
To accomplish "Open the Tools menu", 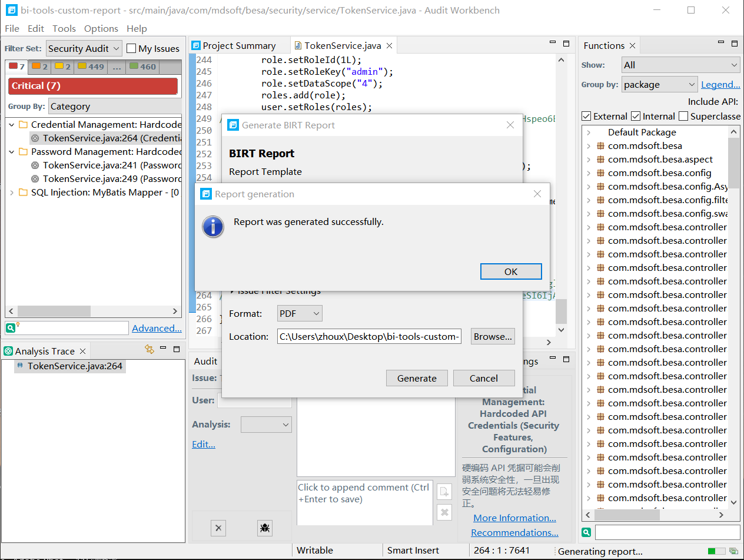I will click(64, 28).
